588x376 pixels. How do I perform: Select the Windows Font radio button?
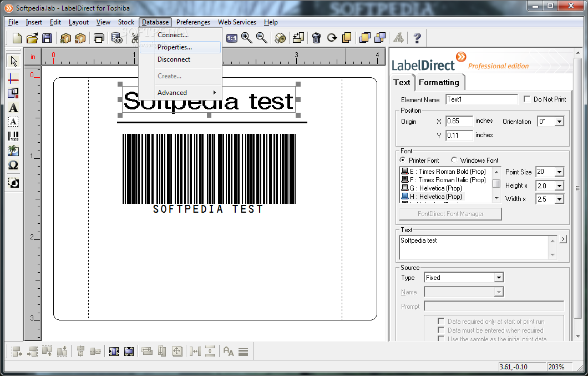point(454,160)
